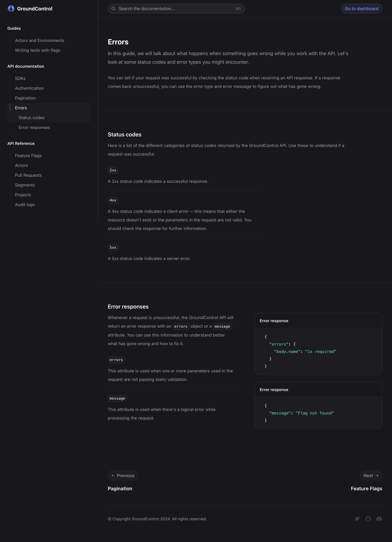392x542 pixels.
Task: Jump to Error responses sidebar subsection
Action: (x=34, y=127)
